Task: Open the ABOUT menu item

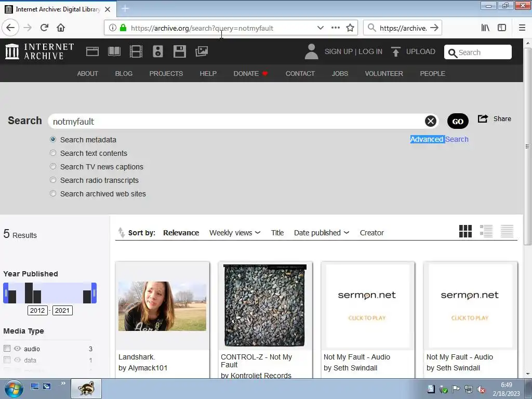Action: coord(87,74)
